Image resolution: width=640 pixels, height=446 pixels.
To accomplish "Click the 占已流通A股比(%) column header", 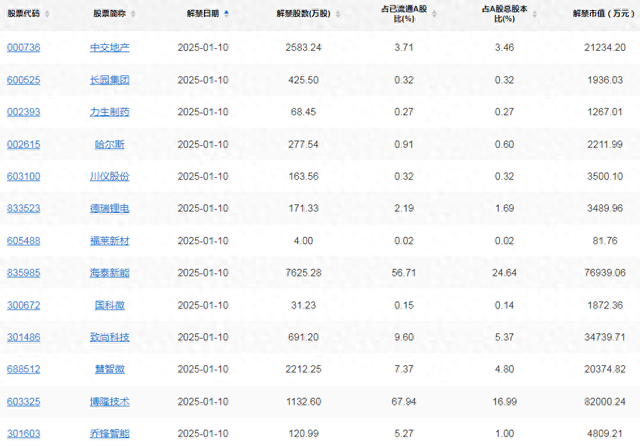I will pos(404,14).
